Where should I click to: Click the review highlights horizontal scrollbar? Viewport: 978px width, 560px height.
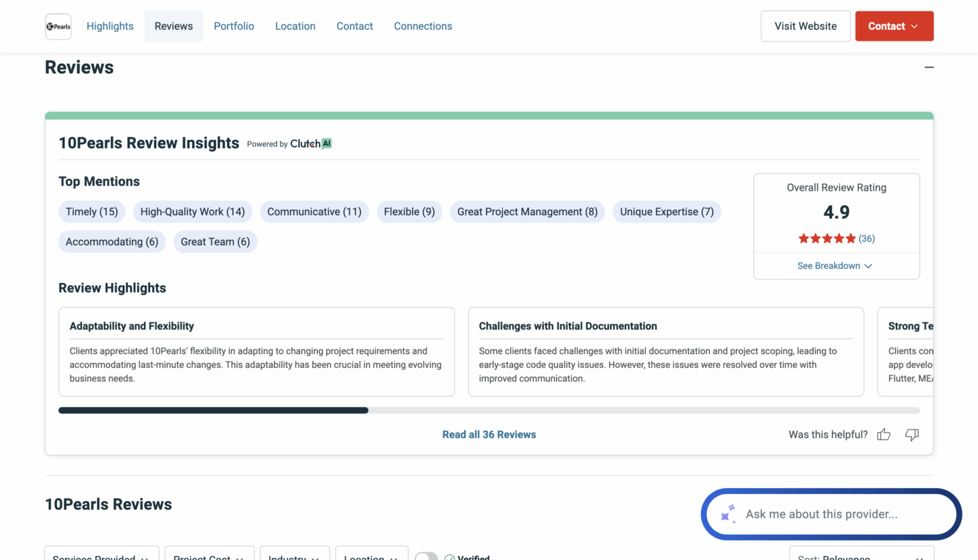pyautogui.click(x=489, y=410)
